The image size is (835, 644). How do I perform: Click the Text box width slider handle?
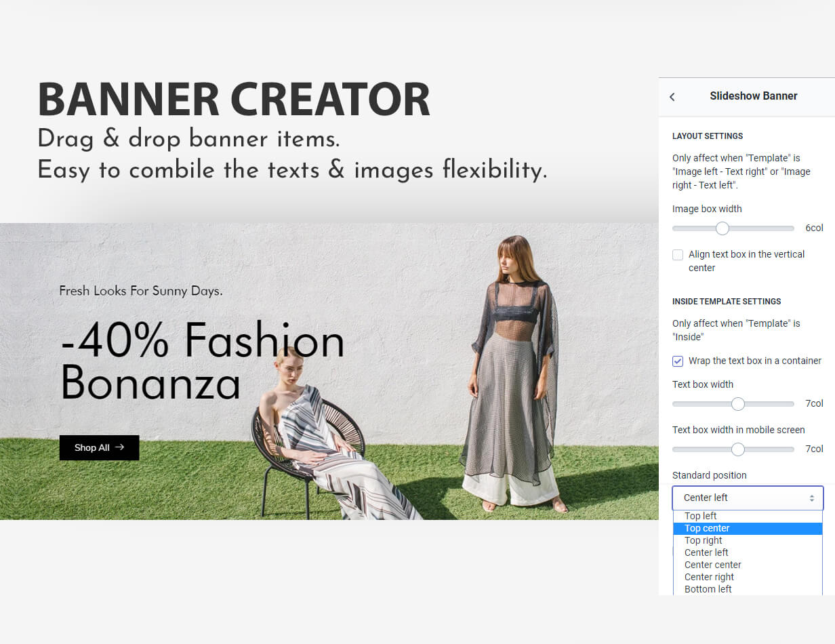pyautogui.click(x=738, y=404)
